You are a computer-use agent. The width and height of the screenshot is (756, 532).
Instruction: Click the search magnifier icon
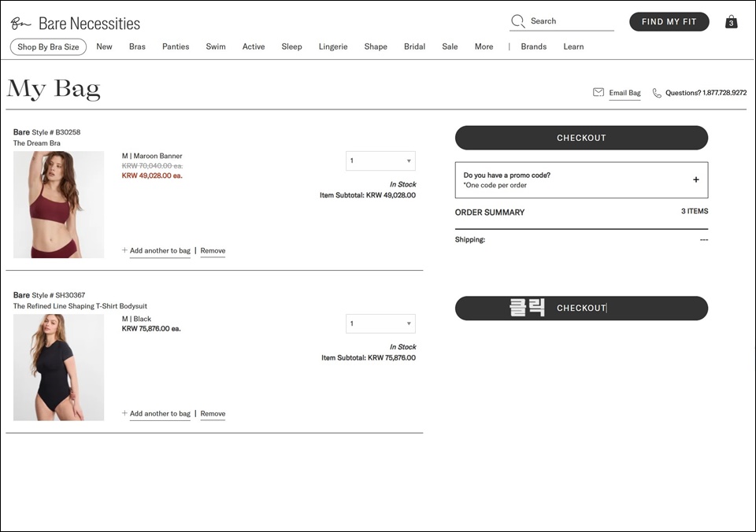point(518,21)
